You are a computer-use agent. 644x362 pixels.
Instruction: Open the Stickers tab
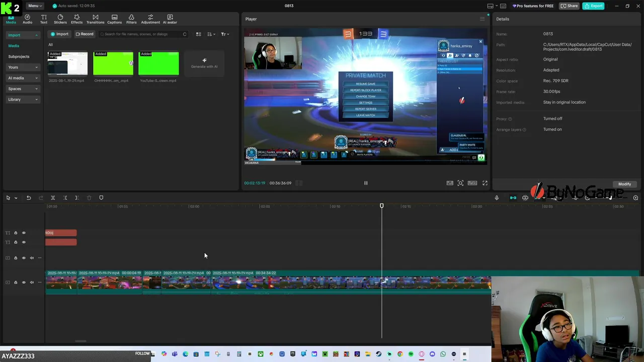pos(60,19)
